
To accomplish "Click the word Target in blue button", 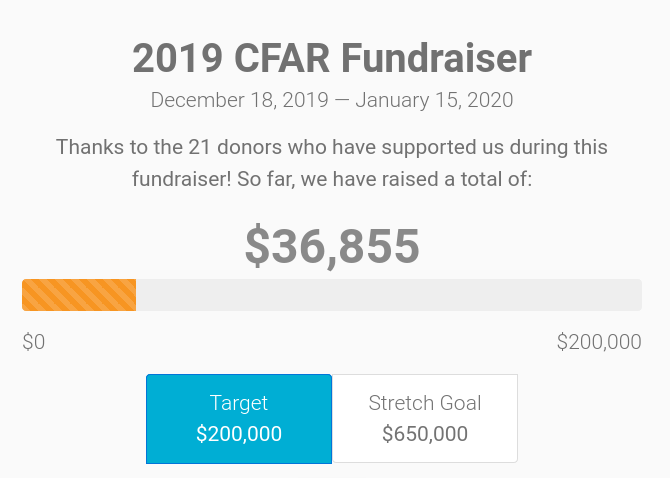I will point(239,403).
